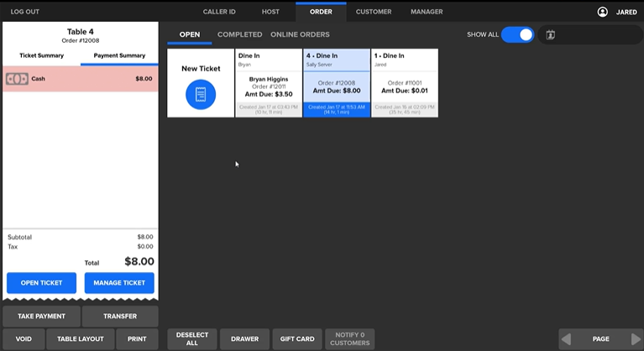644x351 pixels.
Task: Click the user profile icon beside JARED
Action: tap(603, 12)
